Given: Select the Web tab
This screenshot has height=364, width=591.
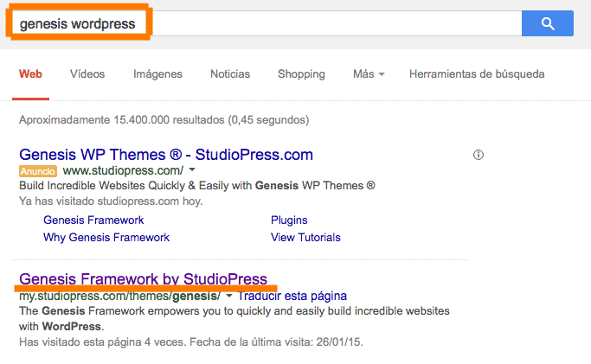Looking at the screenshot, I should point(30,74).
